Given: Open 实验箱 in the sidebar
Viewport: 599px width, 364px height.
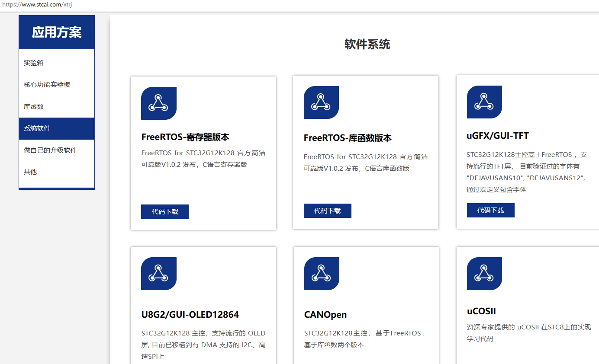Looking at the screenshot, I should [56, 63].
